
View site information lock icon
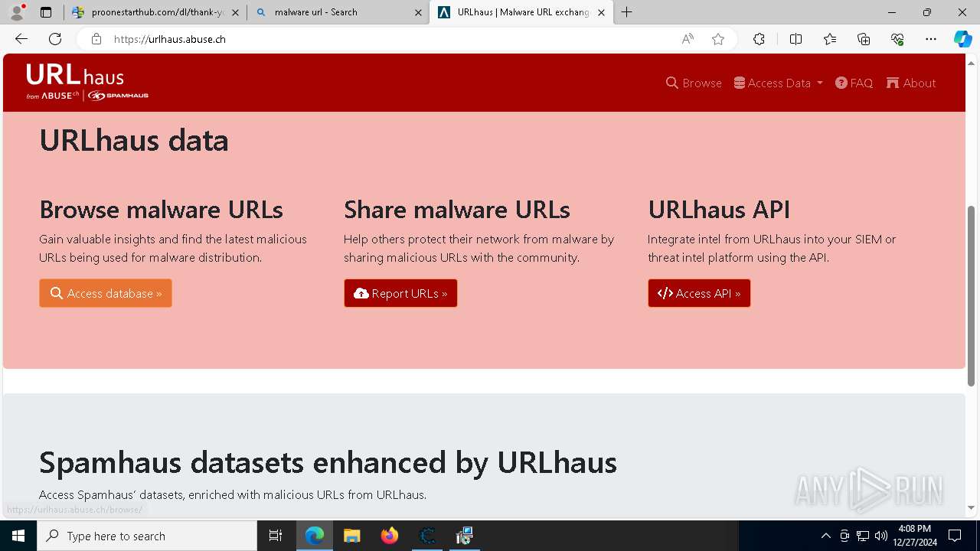pos(96,39)
